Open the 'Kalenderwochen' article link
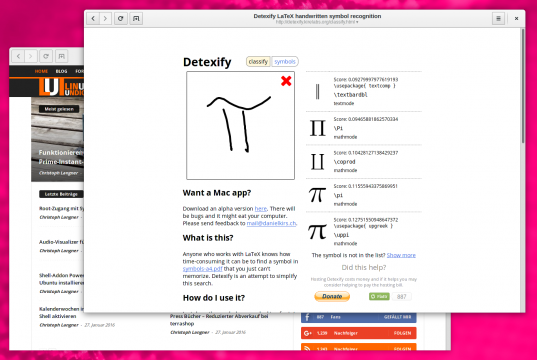The image size is (537, 360). click(x=61, y=312)
